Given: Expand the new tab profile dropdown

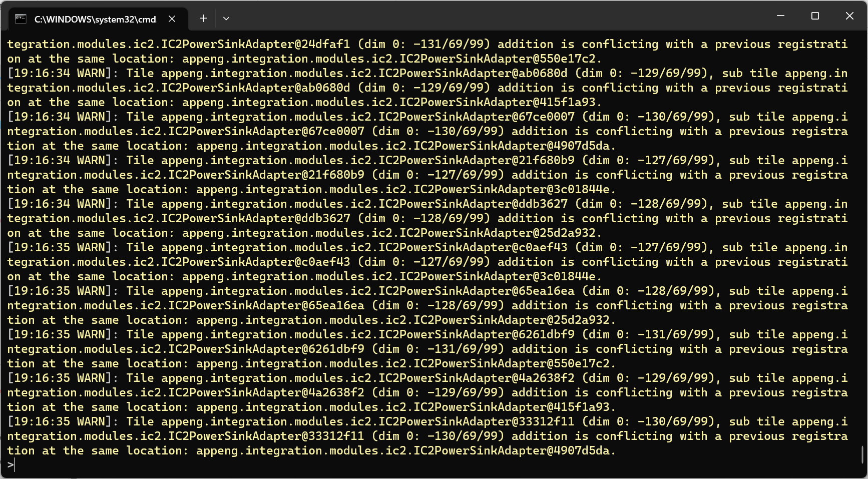Looking at the screenshot, I should click(226, 19).
